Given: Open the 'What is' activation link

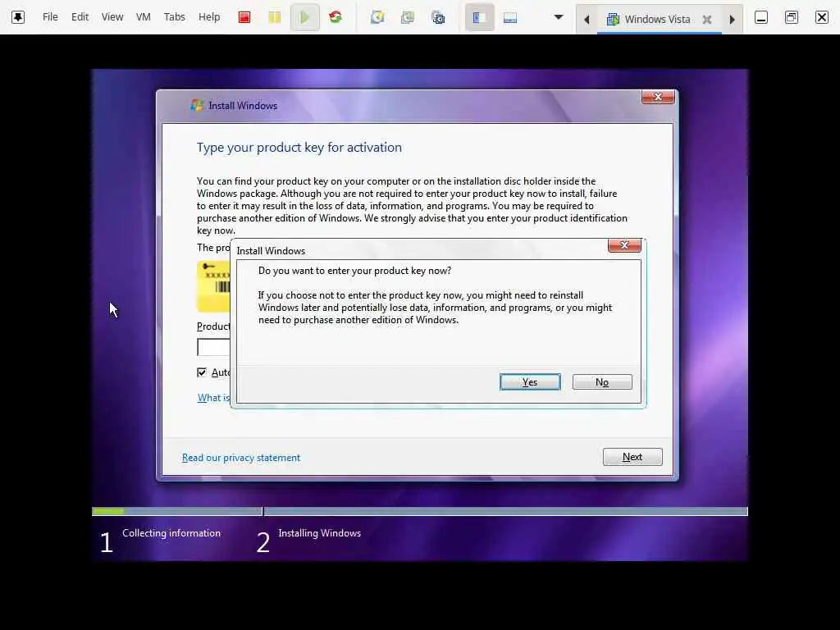Looking at the screenshot, I should click(x=213, y=398).
